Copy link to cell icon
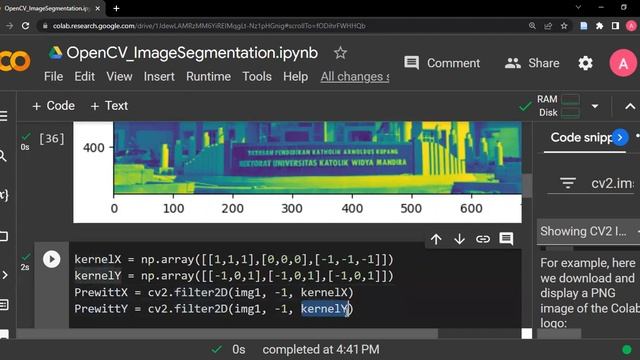This screenshot has height=360, width=640. [483, 239]
